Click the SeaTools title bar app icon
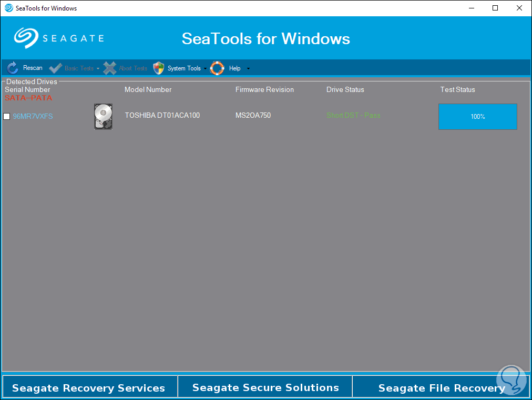The image size is (532, 400). click(9, 8)
